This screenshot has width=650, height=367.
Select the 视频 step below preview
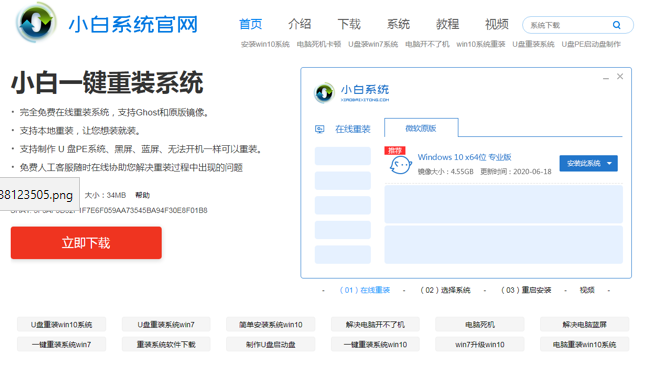pos(587,290)
